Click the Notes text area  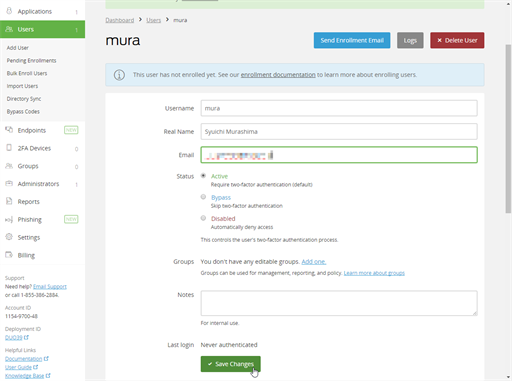[x=339, y=303]
